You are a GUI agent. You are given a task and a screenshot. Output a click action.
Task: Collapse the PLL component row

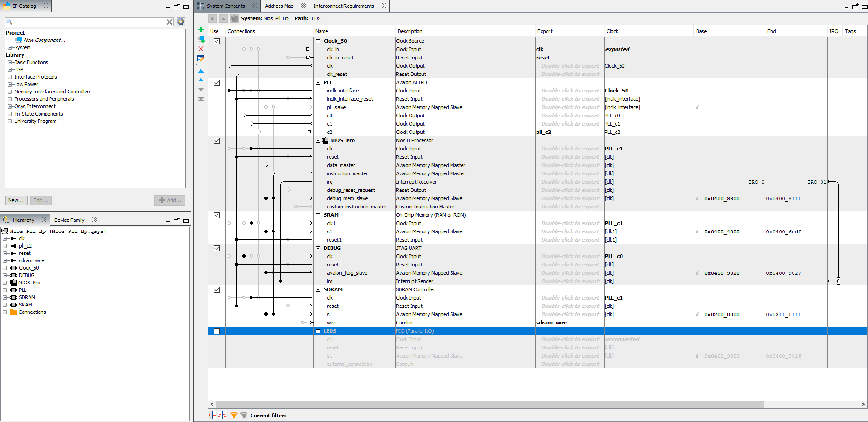coord(318,82)
